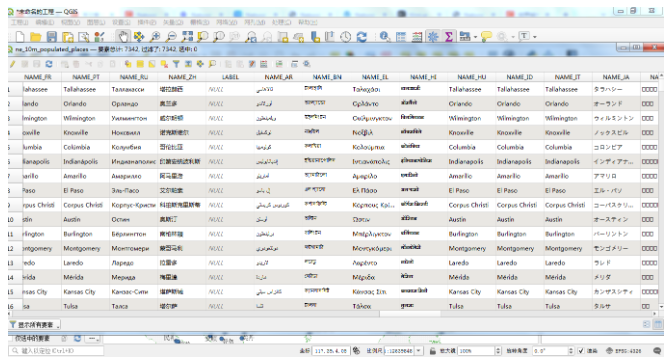Switch to table view at table bottom
Viewport: 669px width, 363px height.
pos(658,325)
